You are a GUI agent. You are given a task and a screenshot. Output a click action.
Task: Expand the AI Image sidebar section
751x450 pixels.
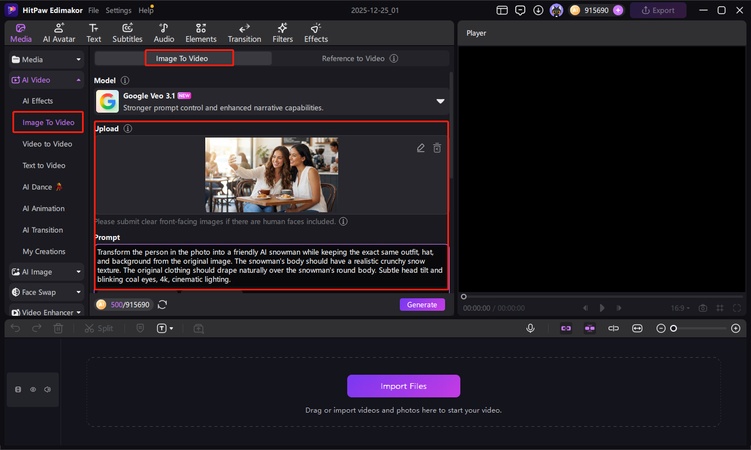click(76, 271)
